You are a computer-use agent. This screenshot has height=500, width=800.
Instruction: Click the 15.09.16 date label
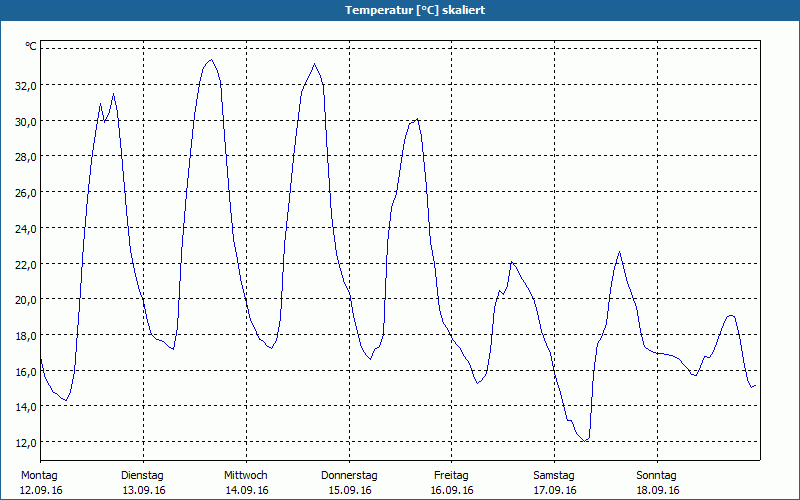(x=349, y=490)
